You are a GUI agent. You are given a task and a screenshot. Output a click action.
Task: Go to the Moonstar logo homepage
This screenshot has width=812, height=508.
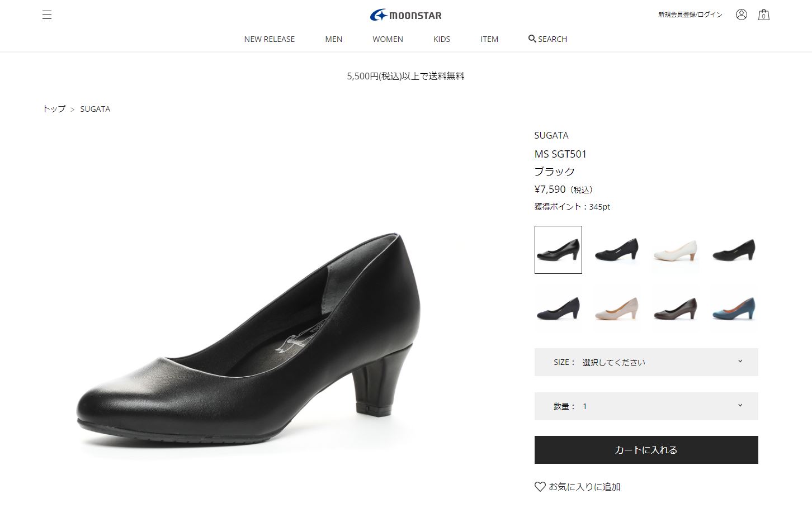click(x=405, y=15)
